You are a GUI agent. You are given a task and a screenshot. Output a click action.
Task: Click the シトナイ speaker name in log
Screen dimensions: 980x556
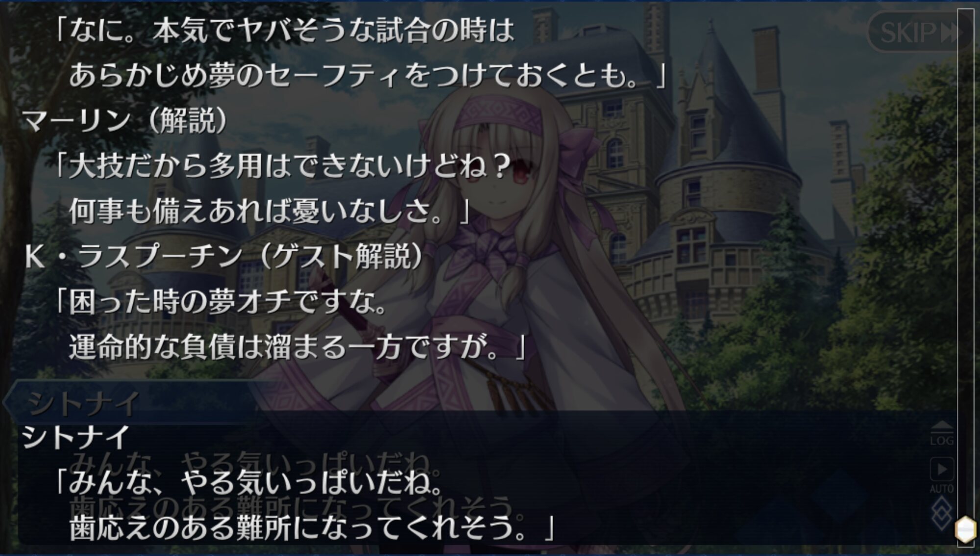pyautogui.click(x=75, y=437)
